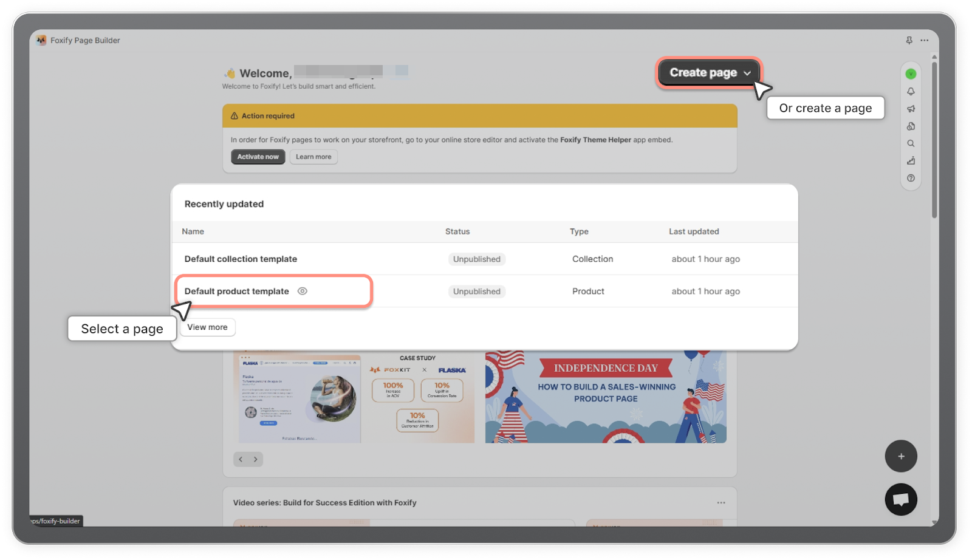
Task: Click the Product type cell
Action: 588,291
